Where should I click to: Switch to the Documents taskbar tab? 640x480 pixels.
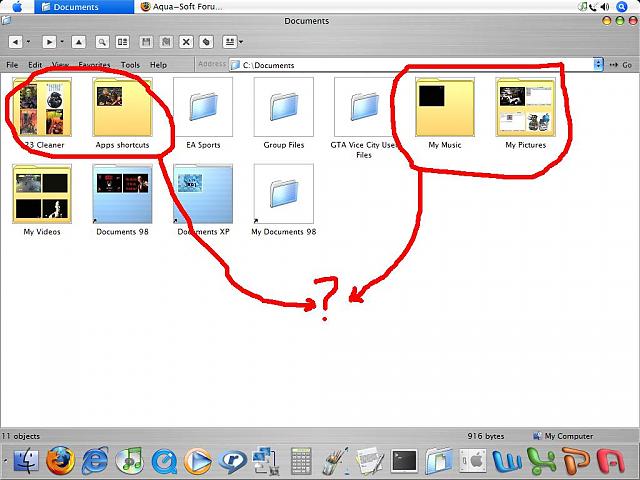tap(84, 7)
